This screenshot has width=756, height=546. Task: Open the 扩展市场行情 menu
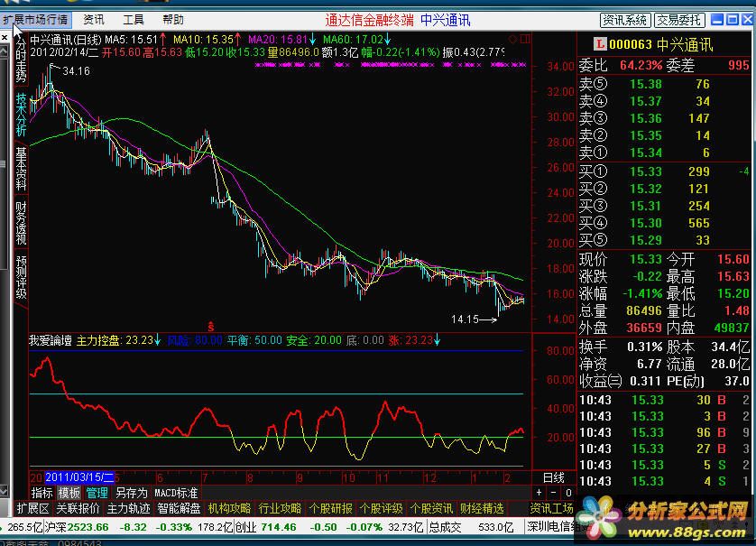coord(36,20)
